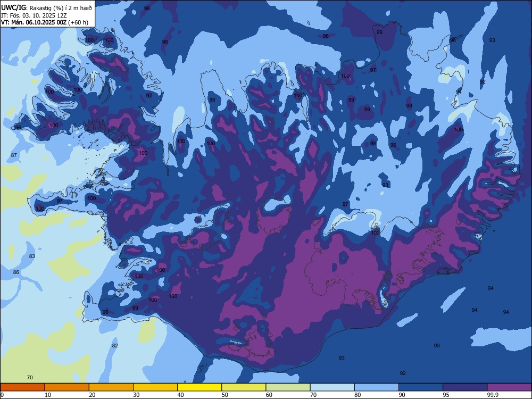The height and width of the screenshot is (399, 532).
Task: Click the dark orange 0–10 legend swatch
Action: pos(22,387)
